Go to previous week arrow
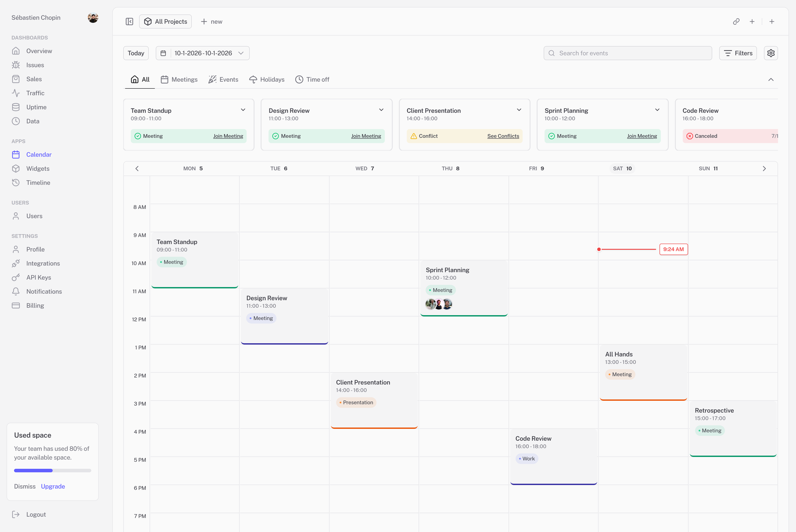Viewport: 796px width, 532px height. pos(137,169)
